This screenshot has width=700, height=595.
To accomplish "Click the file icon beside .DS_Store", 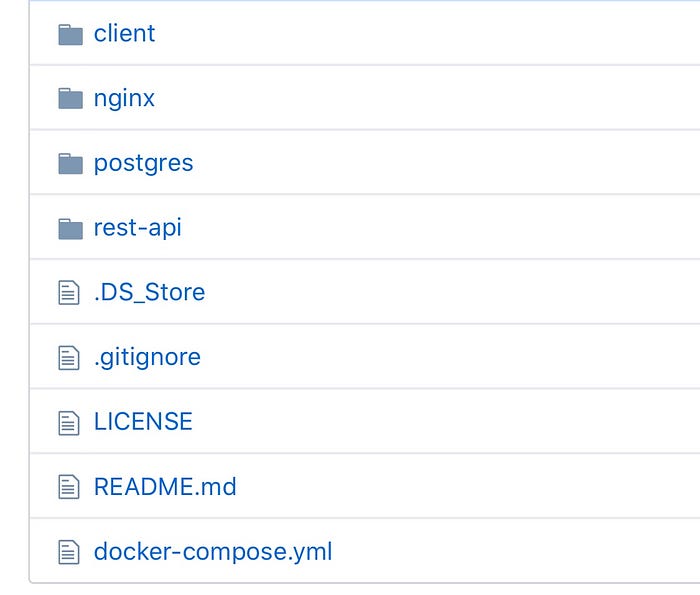I will (69, 292).
